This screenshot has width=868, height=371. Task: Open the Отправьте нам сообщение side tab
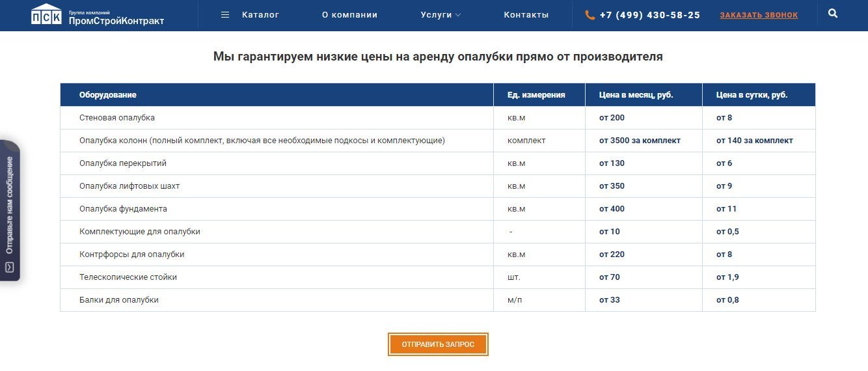click(x=10, y=205)
